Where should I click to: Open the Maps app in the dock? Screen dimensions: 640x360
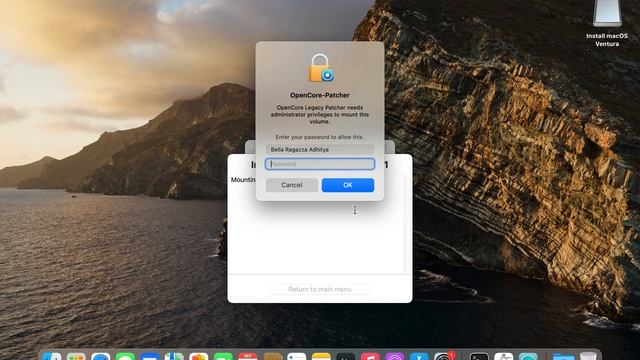[x=174, y=357]
